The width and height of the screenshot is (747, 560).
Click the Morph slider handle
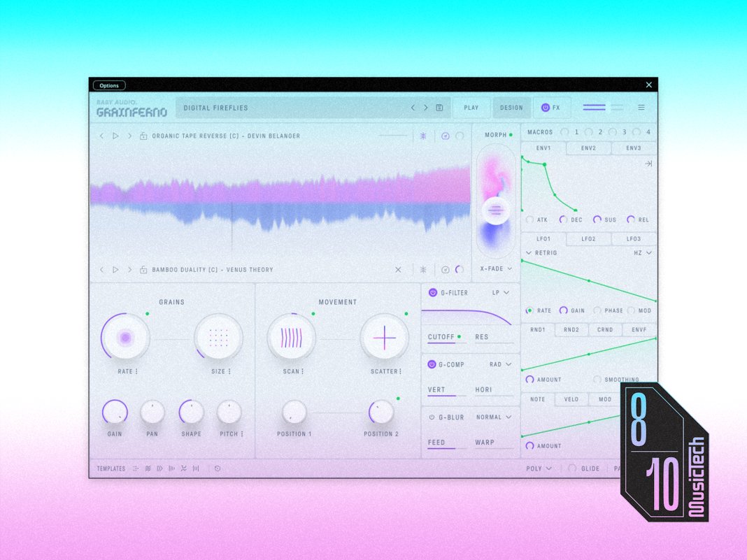click(x=496, y=210)
